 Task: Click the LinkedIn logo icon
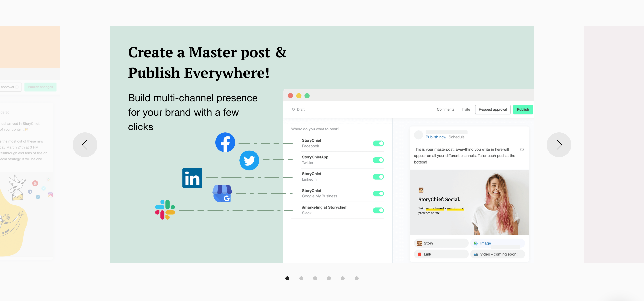(192, 178)
